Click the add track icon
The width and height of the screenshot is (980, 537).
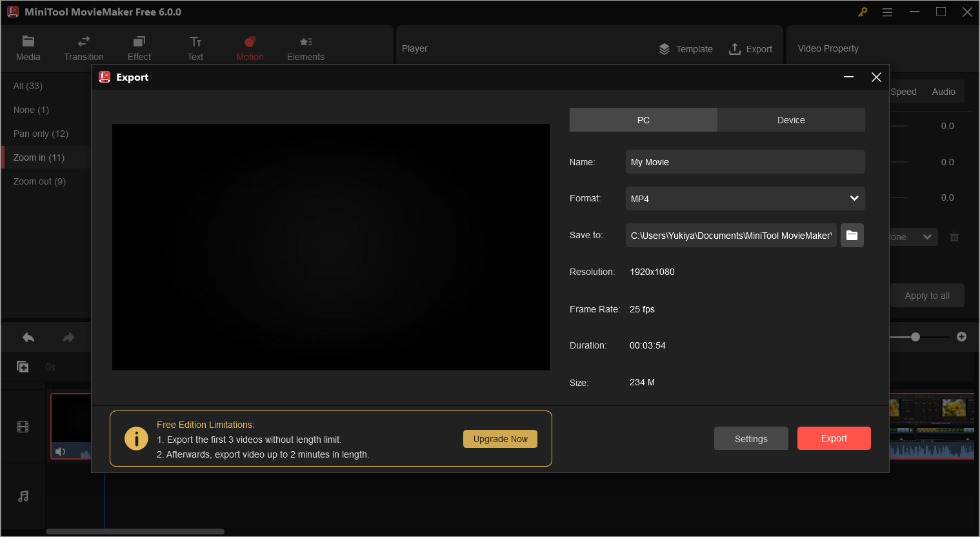click(x=23, y=367)
